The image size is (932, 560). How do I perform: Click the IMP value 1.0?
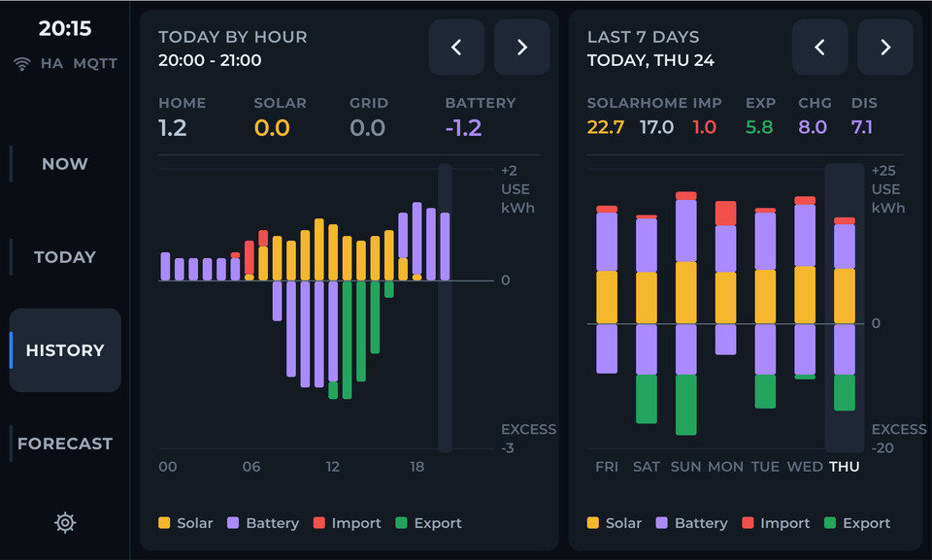[705, 127]
